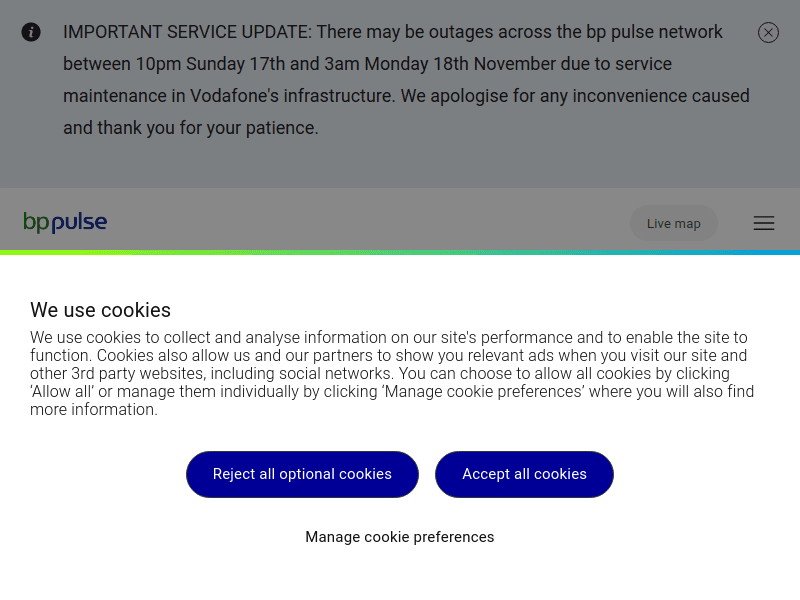The image size is (800, 600).
Task: Open the Live map
Action: coord(674,223)
